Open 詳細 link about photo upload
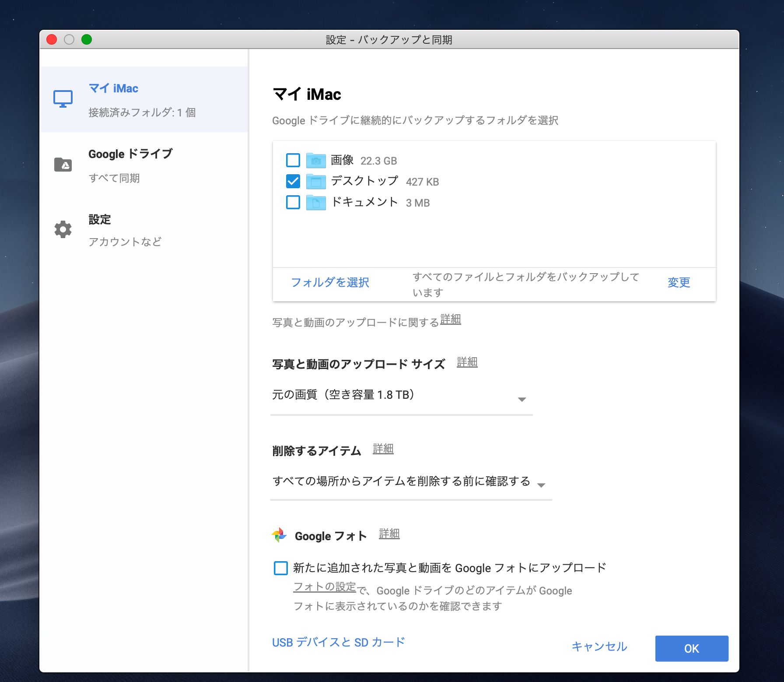The image size is (784, 682). coord(451,320)
